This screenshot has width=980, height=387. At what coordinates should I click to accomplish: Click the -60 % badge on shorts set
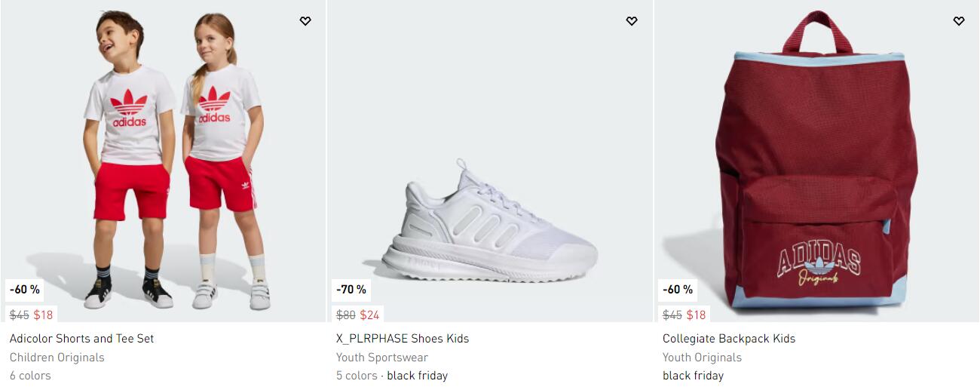point(25,290)
